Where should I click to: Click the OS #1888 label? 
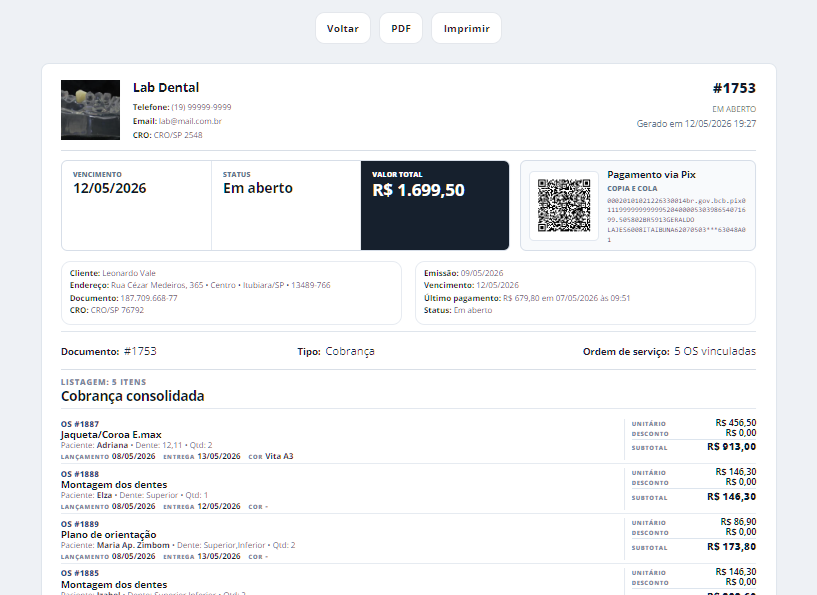(80, 474)
